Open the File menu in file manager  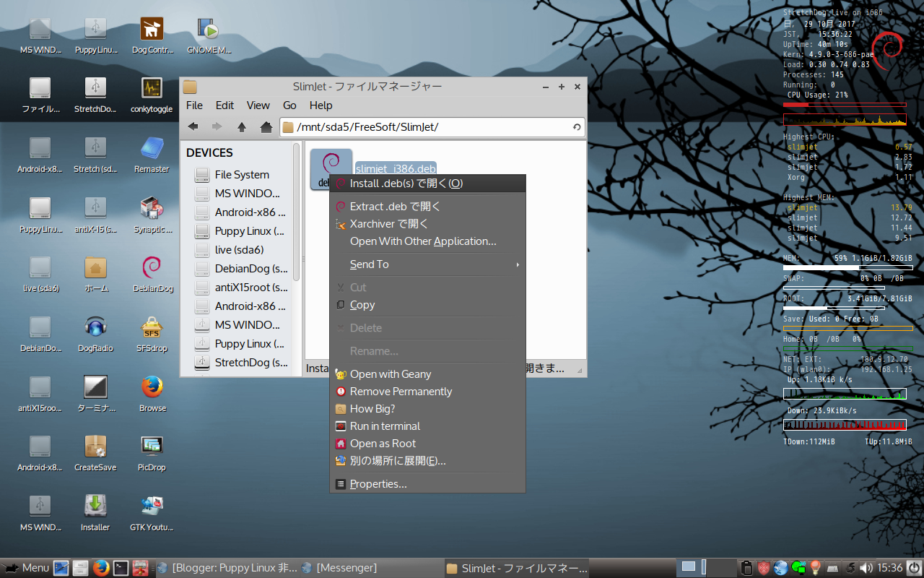193,105
